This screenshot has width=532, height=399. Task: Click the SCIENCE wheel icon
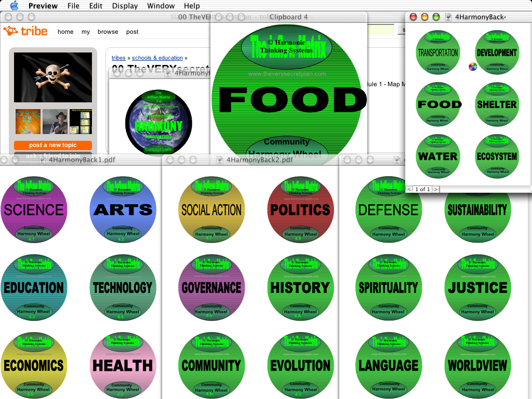pos(34,209)
